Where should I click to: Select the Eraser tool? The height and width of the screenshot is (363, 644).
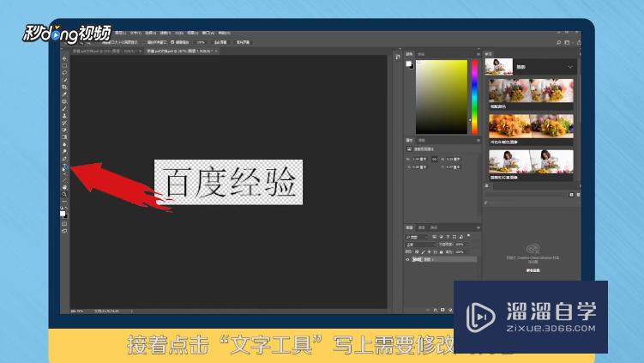pyautogui.click(x=64, y=130)
